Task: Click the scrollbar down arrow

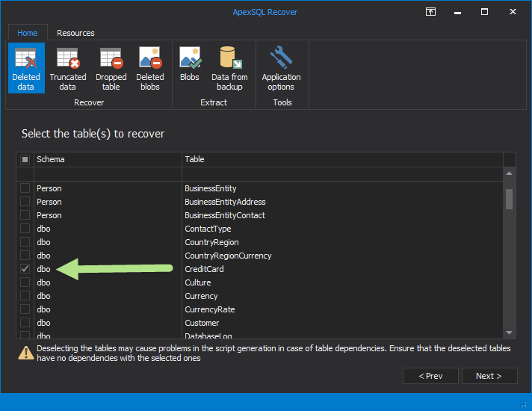Action: [x=510, y=333]
